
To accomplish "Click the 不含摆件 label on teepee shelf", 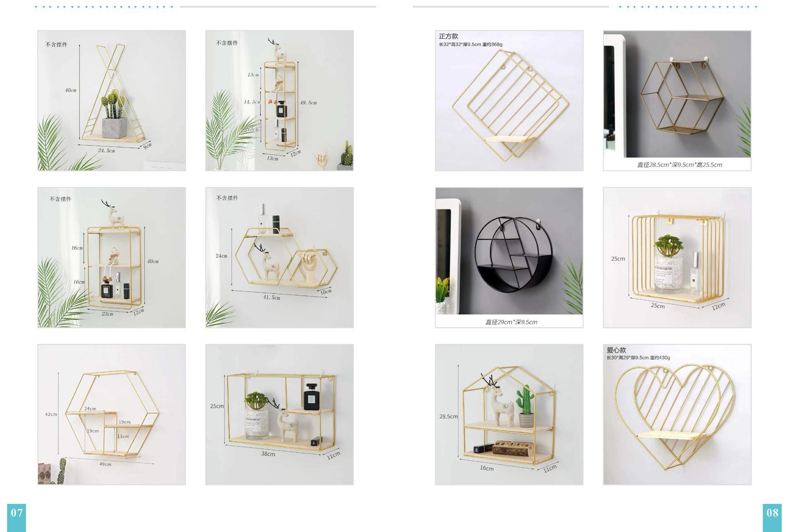I will click(56, 44).
